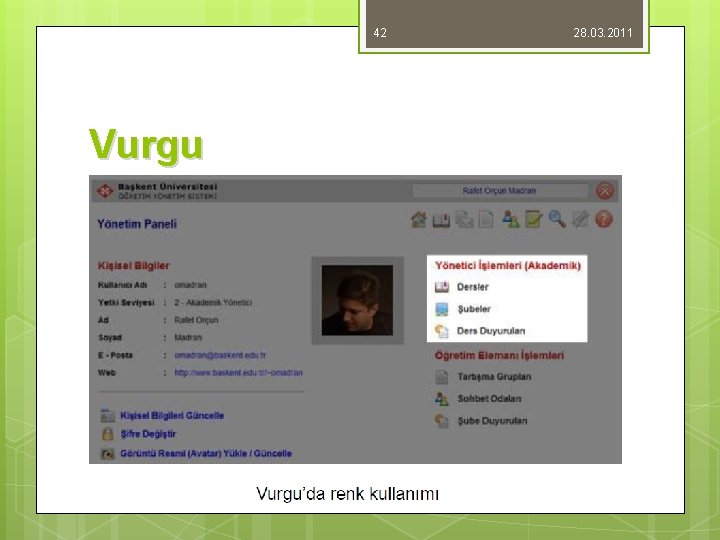Image resolution: width=720 pixels, height=540 pixels.
Task: Click the Yönetim Paneli heading
Action: click(137, 224)
